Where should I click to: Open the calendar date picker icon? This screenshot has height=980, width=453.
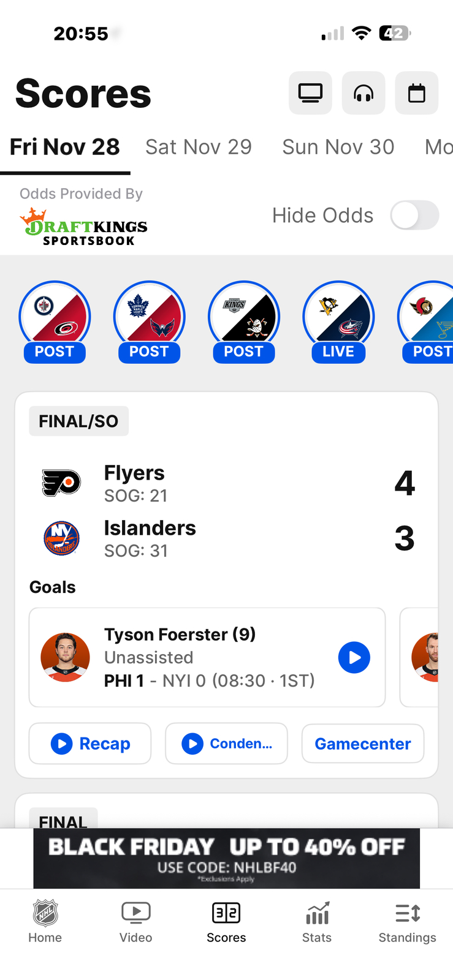pos(416,93)
